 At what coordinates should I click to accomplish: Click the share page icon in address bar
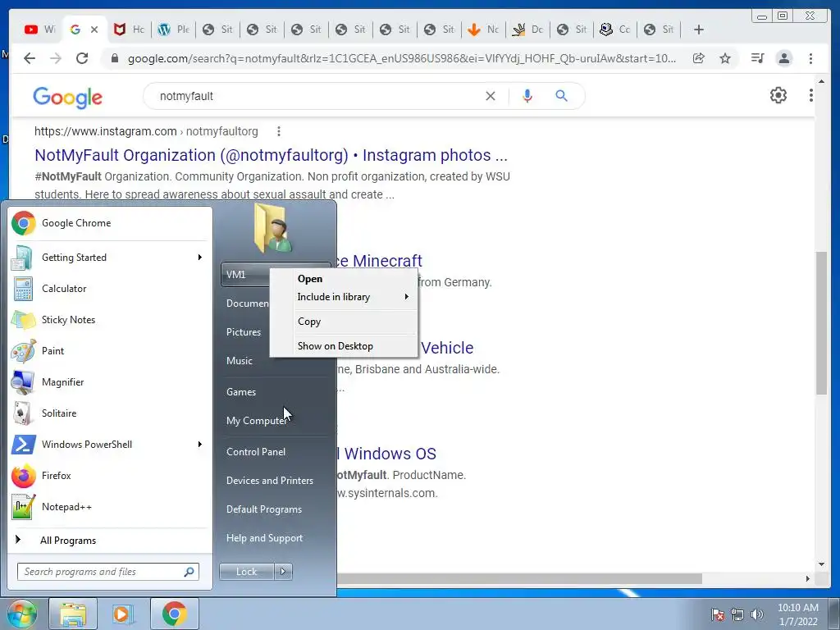699,58
